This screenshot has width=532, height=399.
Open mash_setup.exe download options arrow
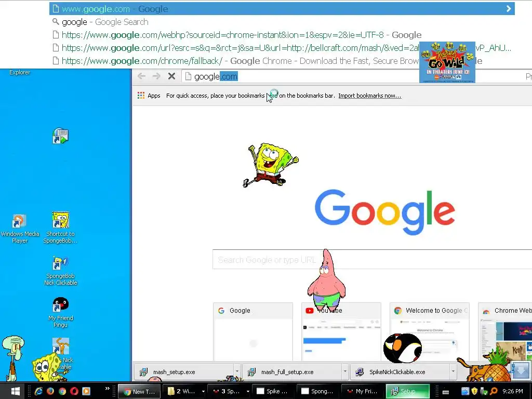coord(237,372)
